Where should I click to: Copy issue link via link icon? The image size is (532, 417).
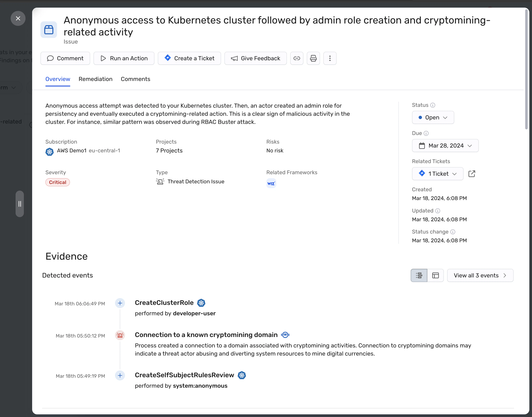(296, 58)
